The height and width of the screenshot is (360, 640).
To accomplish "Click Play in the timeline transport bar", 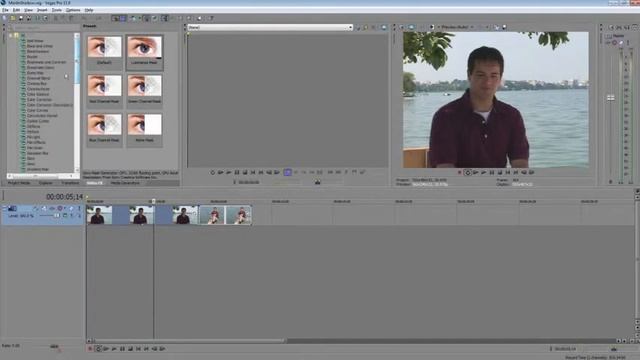I will point(114,349).
